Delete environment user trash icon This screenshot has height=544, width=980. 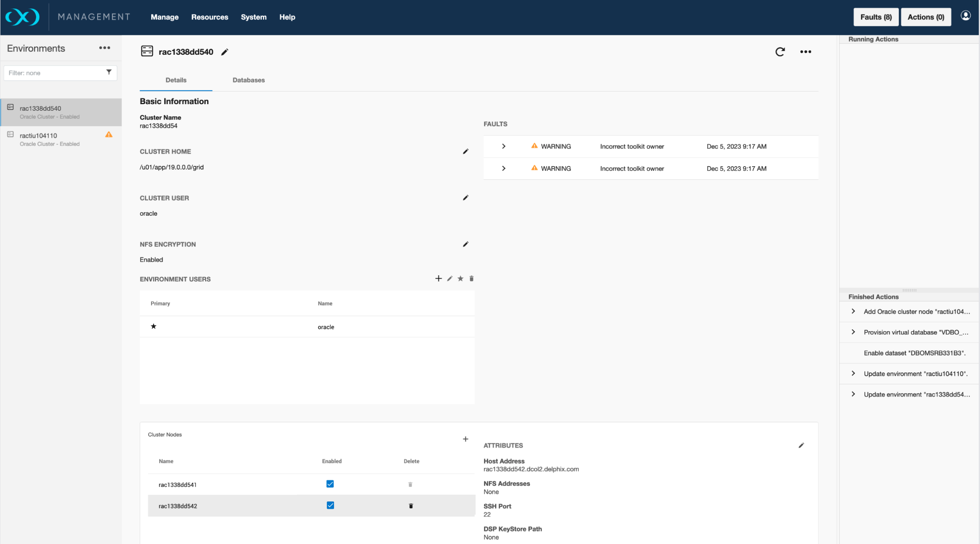471,278
